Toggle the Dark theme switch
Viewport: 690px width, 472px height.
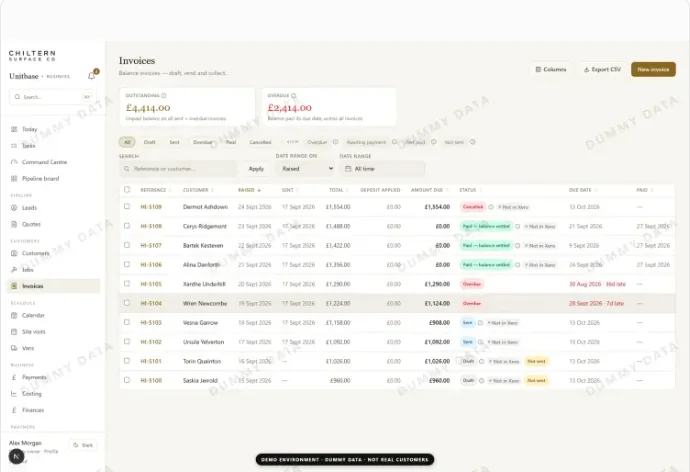pyautogui.click(x=83, y=445)
